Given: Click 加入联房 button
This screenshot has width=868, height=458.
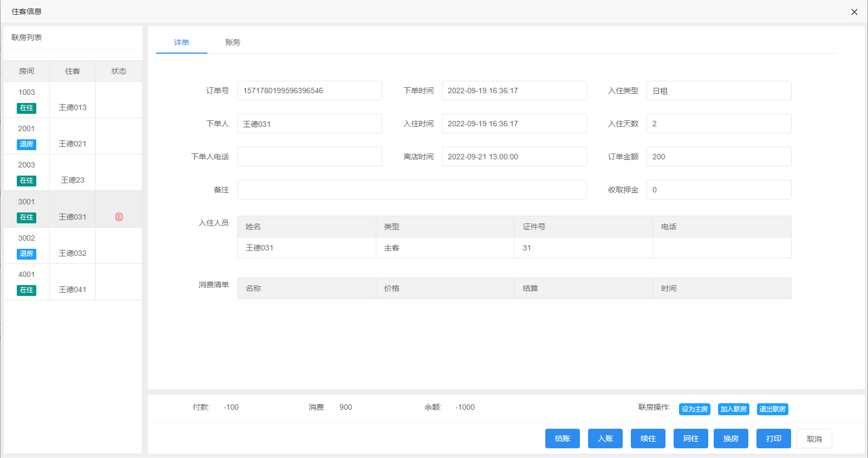Looking at the screenshot, I should [734, 409].
